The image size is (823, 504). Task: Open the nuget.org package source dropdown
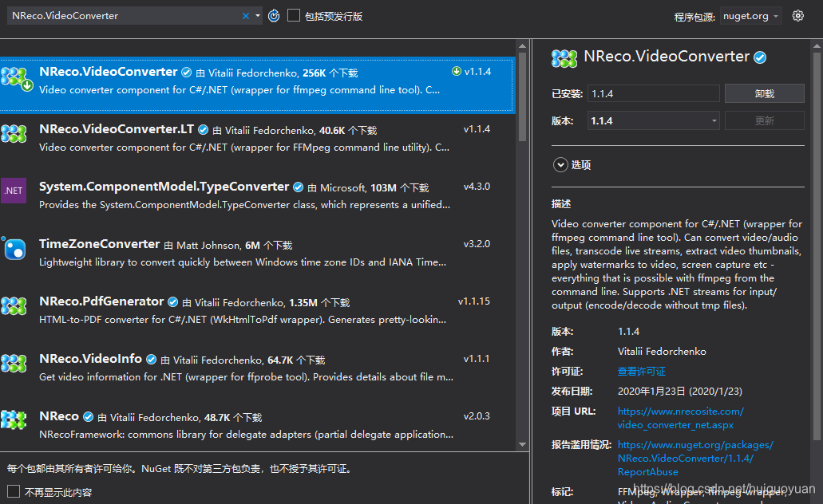(x=750, y=16)
